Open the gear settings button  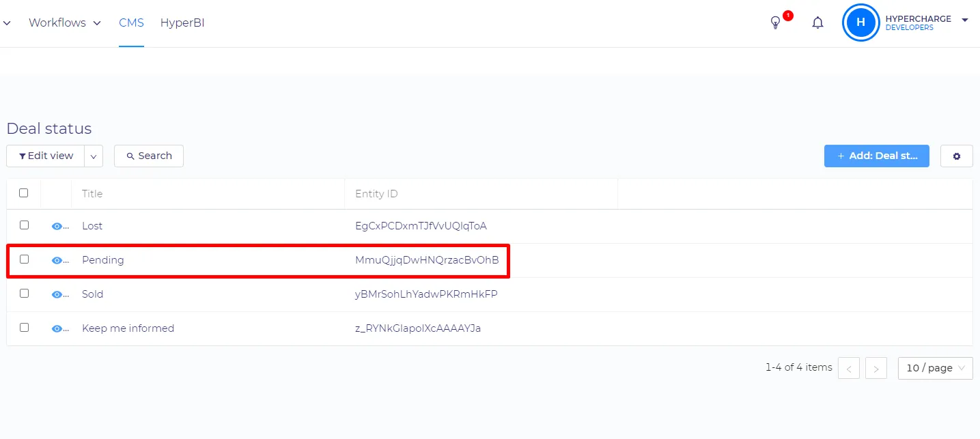[957, 156]
